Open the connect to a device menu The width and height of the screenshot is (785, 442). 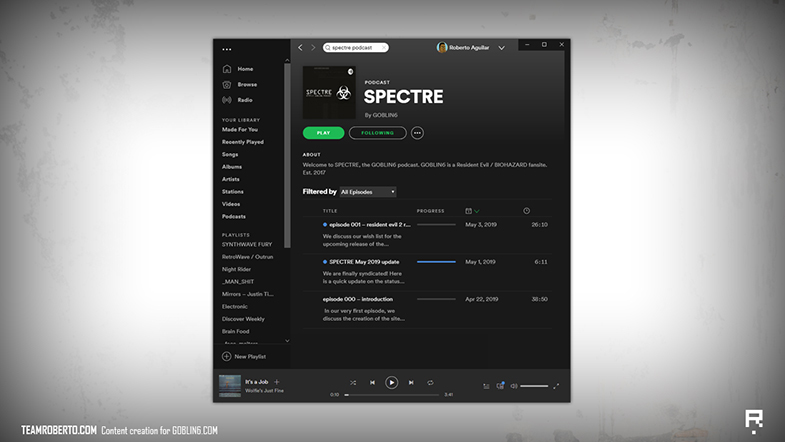[500, 385]
